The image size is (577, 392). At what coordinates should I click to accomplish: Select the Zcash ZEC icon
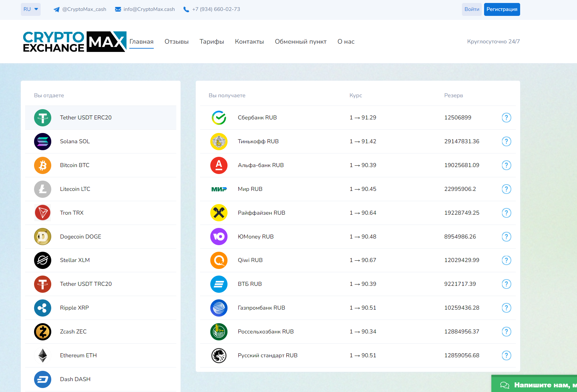point(43,332)
